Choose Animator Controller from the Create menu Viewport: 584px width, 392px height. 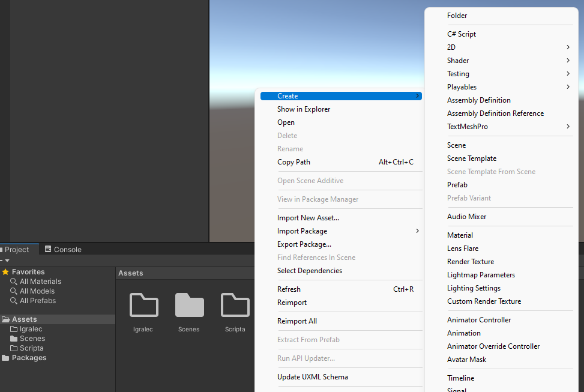(x=479, y=320)
